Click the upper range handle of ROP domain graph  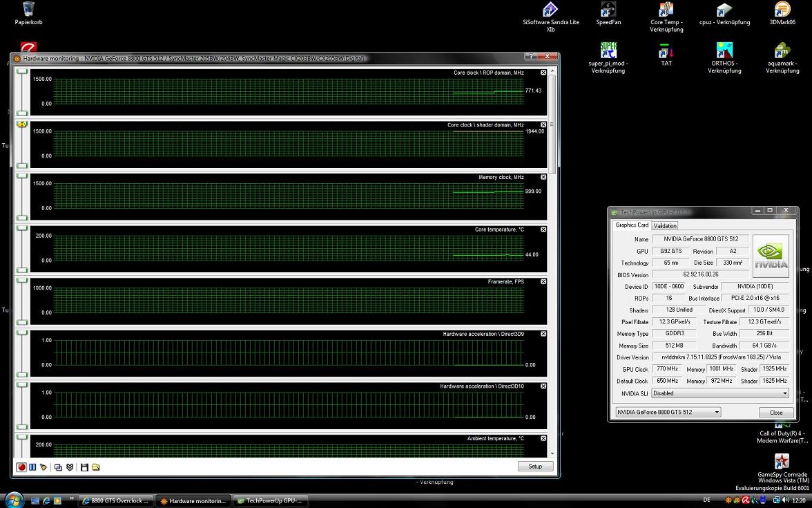tap(22, 71)
